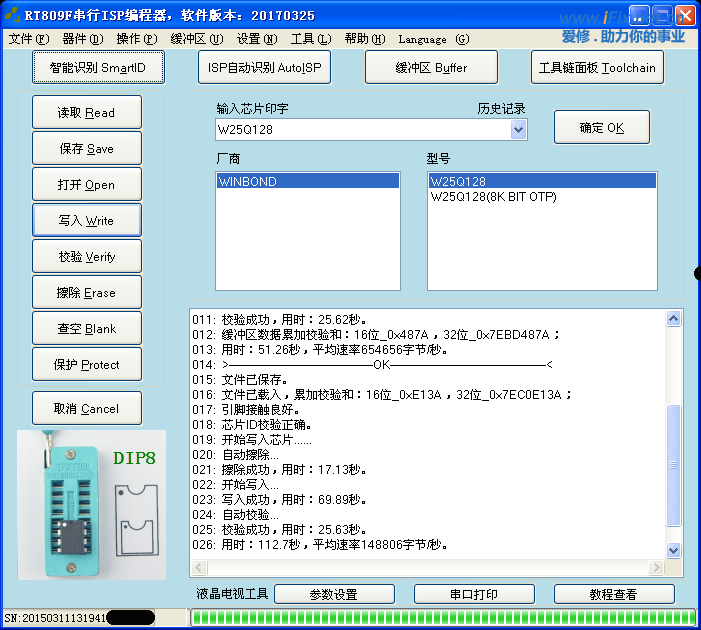Select W25Q128 in the 型号 list

(x=542, y=181)
